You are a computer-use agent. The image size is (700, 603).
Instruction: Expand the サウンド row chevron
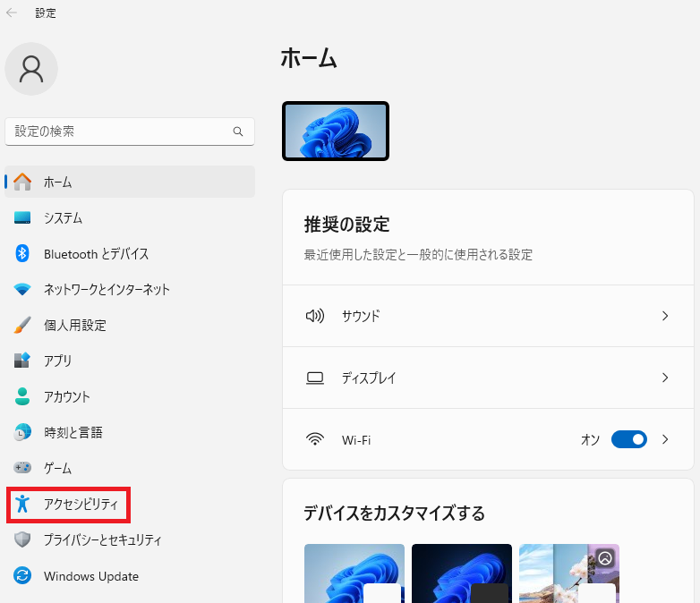coord(665,316)
